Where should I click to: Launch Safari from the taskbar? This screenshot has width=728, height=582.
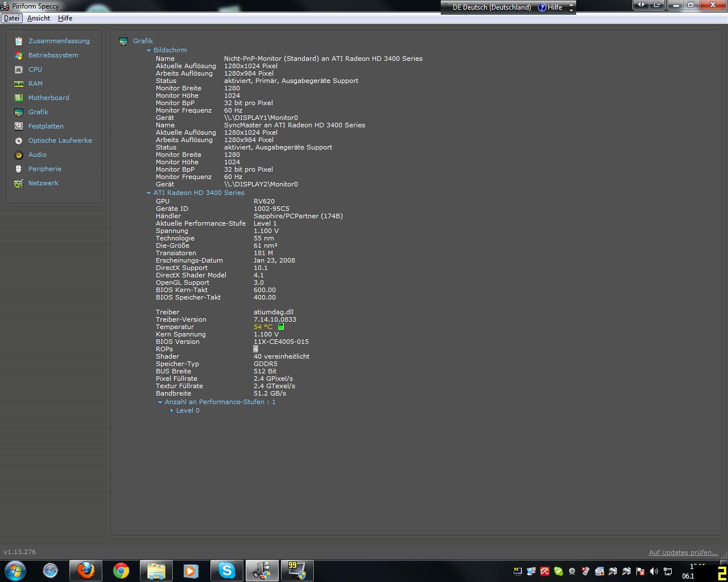pos(51,571)
